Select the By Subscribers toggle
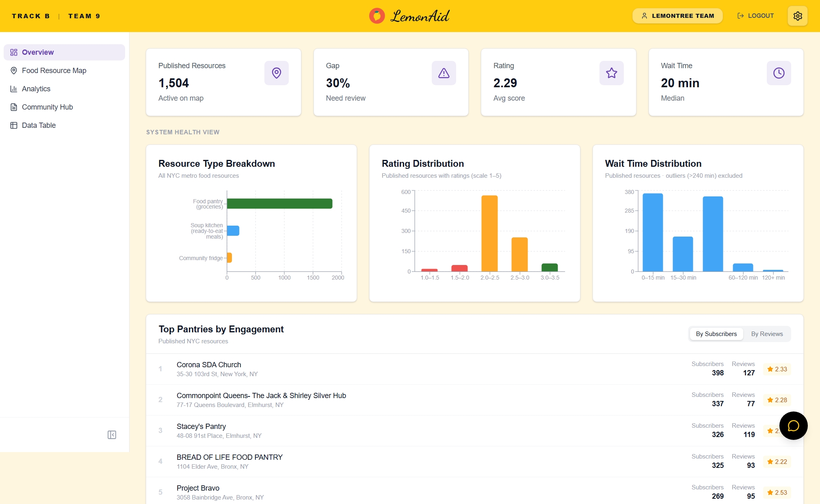Screen dimensions: 820x504 point(716,334)
